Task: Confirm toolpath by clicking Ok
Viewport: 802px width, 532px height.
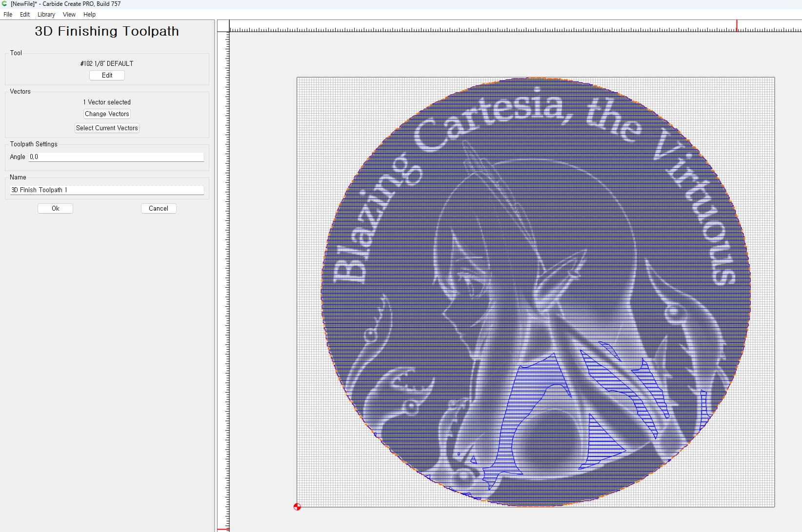Action: [x=55, y=208]
